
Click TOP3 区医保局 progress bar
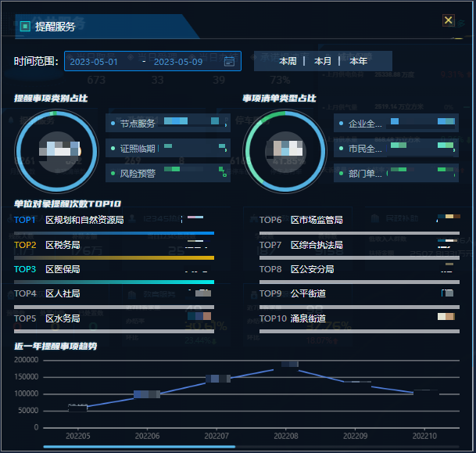pos(114,282)
